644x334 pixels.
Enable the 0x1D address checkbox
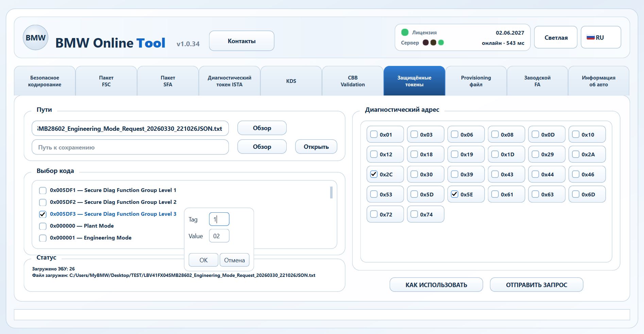click(x=495, y=154)
